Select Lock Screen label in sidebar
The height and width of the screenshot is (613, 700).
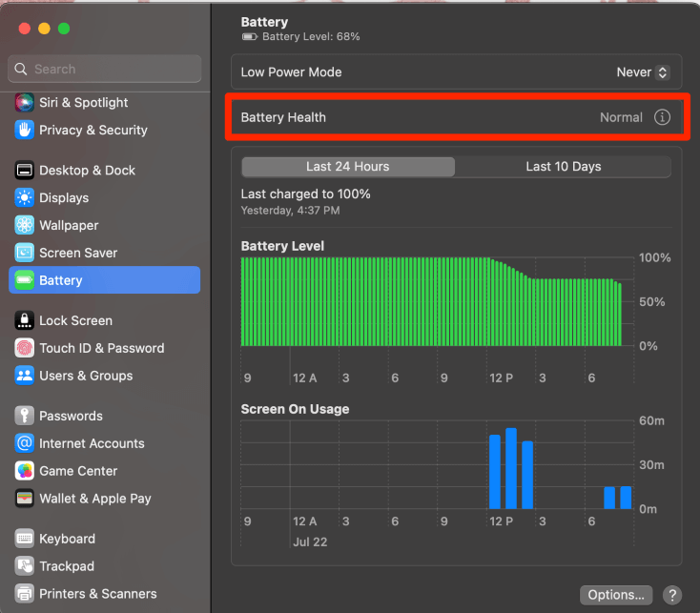(76, 320)
